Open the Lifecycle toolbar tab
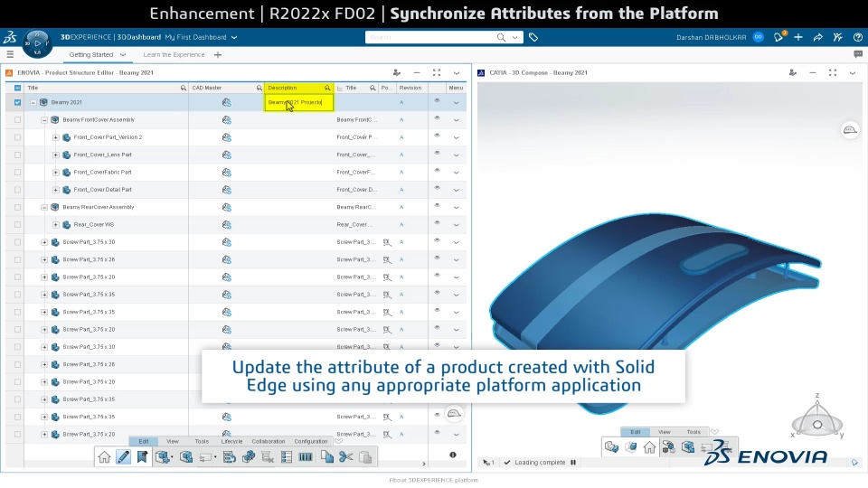The height and width of the screenshot is (488, 868). (232, 442)
